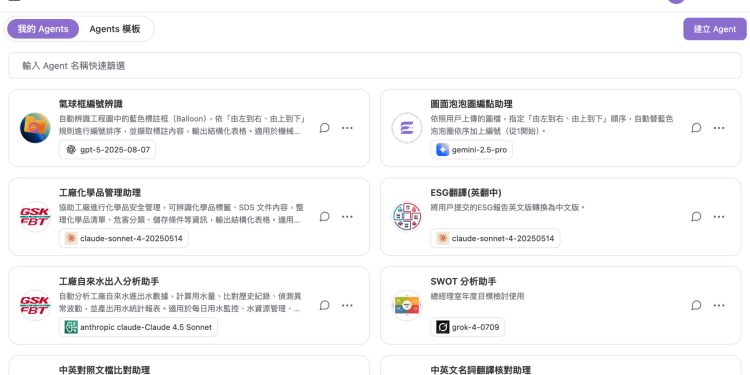The image size is (750, 375).
Task: Switch to Agents 模板 tab
Action: [x=115, y=29]
